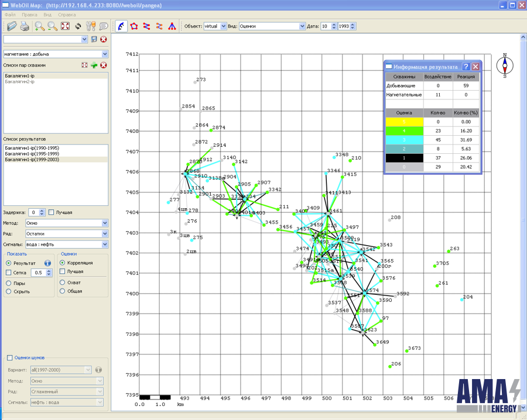
Task: Select the open folder icon on the toolbar
Action: tap(12, 26)
